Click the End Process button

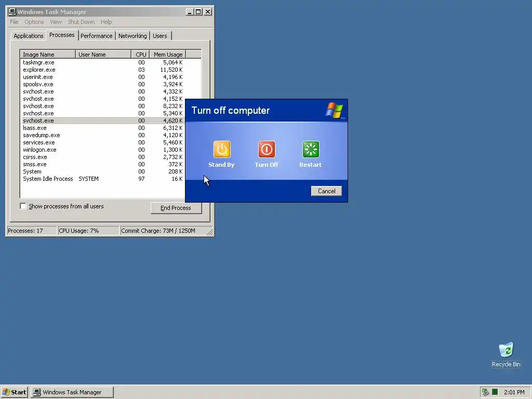[176, 208]
